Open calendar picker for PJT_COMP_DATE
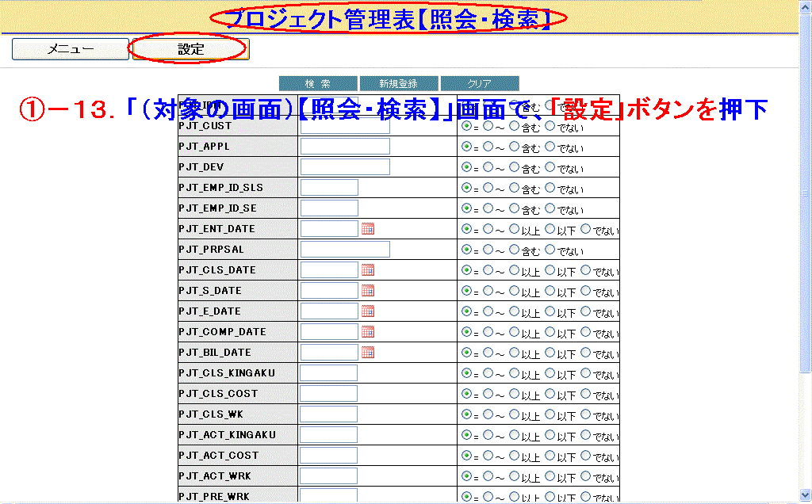Viewport: 812px width, 504px height. pos(368,332)
